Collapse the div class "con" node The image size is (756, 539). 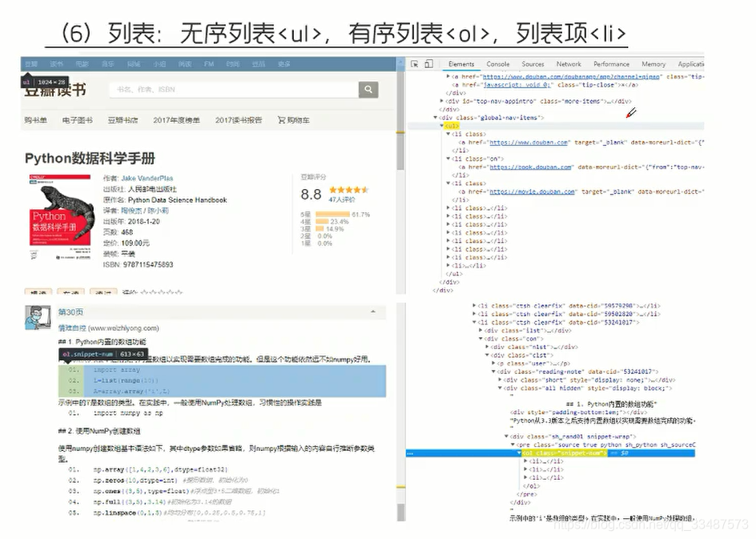point(481,339)
